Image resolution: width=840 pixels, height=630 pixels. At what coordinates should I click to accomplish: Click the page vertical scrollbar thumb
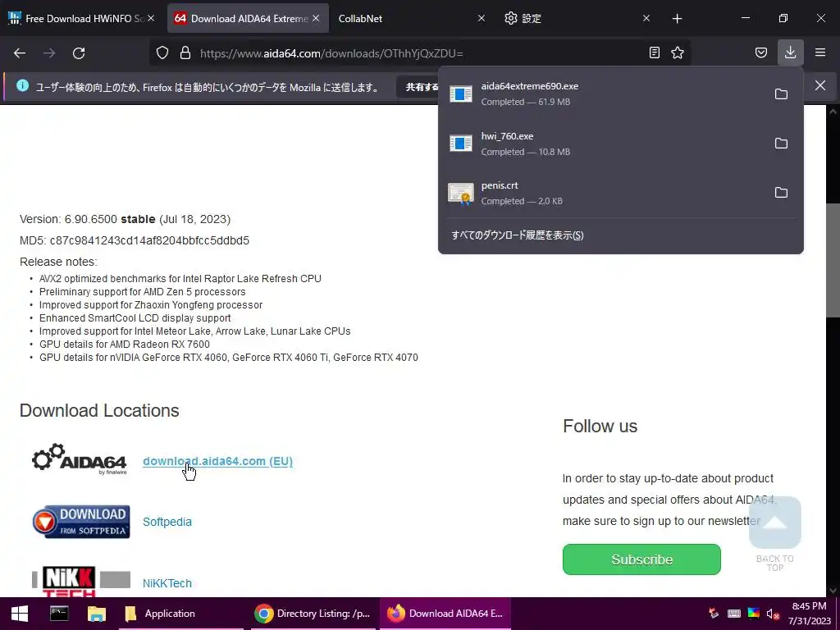(833, 260)
